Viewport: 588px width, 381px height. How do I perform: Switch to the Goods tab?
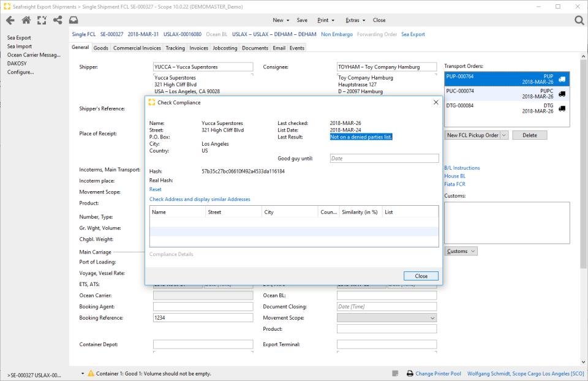tap(101, 48)
